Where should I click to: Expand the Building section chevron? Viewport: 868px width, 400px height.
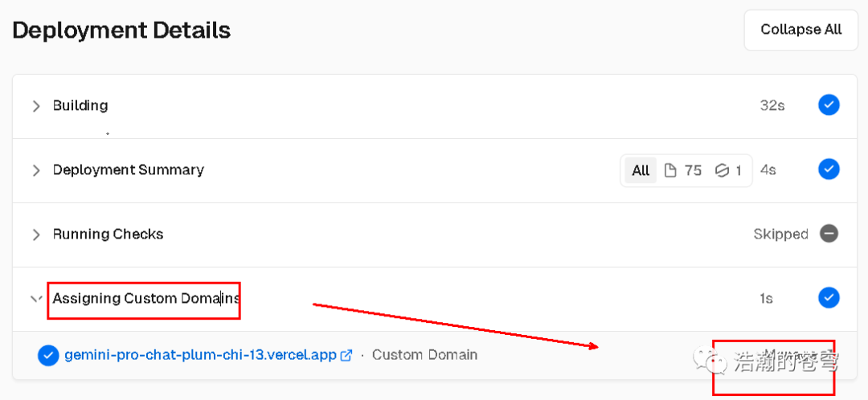[35, 106]
